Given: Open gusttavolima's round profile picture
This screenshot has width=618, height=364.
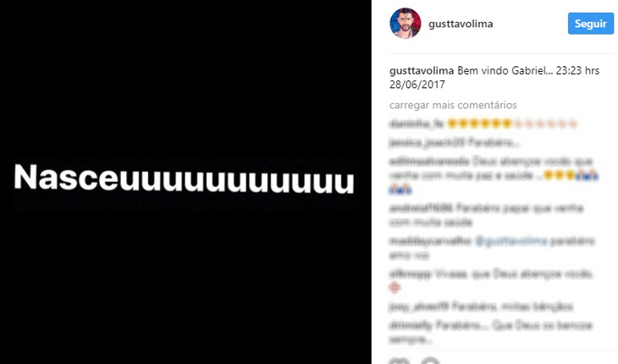Looking at the screenshot, I should pyautogui.click(x=406, y=23).
